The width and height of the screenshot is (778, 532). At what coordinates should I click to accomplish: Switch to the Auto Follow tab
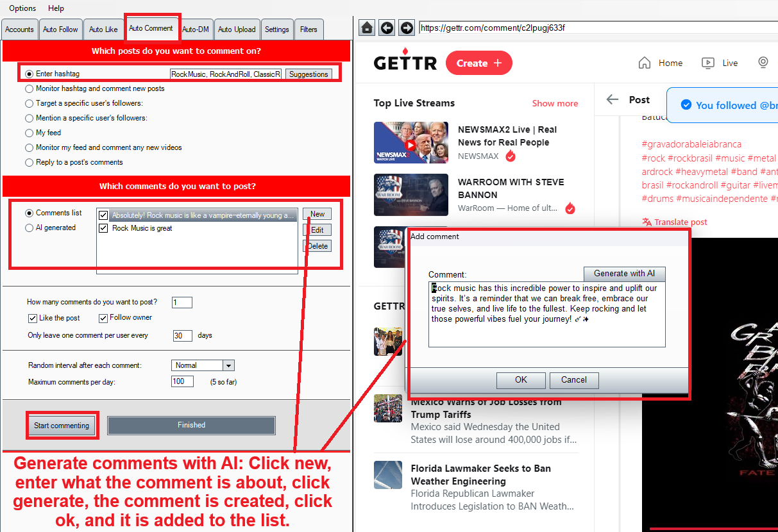pos(60,29)
